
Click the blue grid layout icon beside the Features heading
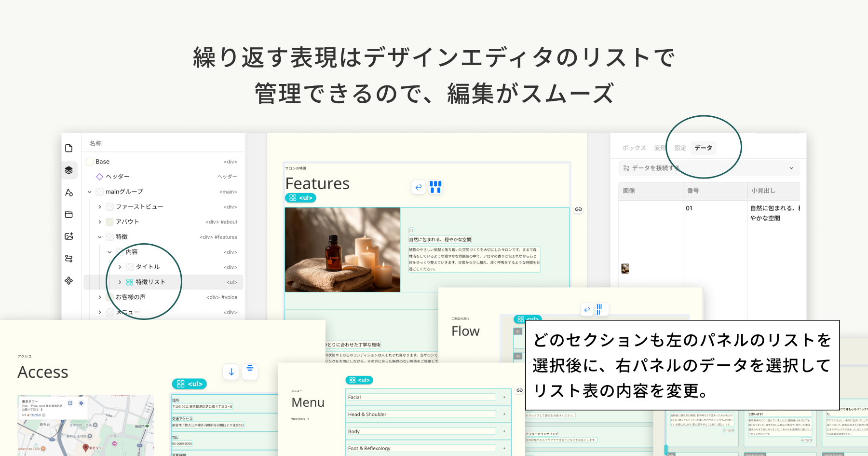435,187
